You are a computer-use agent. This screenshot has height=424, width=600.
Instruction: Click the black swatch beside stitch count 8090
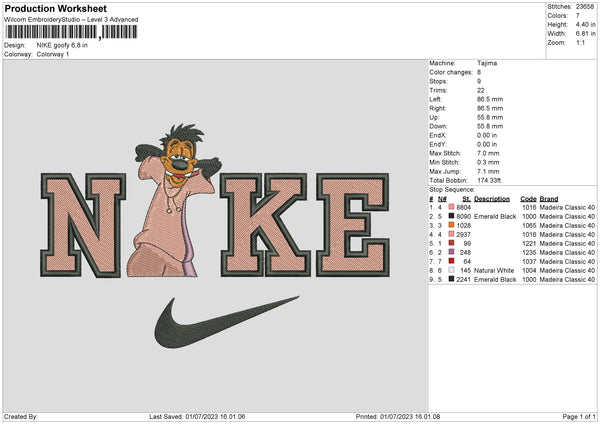pos(452,216)
